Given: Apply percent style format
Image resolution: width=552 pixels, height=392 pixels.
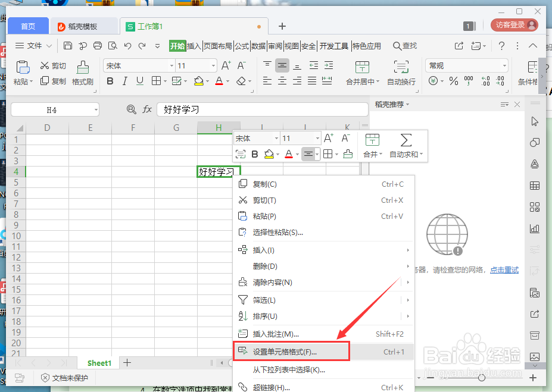Looking at the screenshot, I should [453, 81].
